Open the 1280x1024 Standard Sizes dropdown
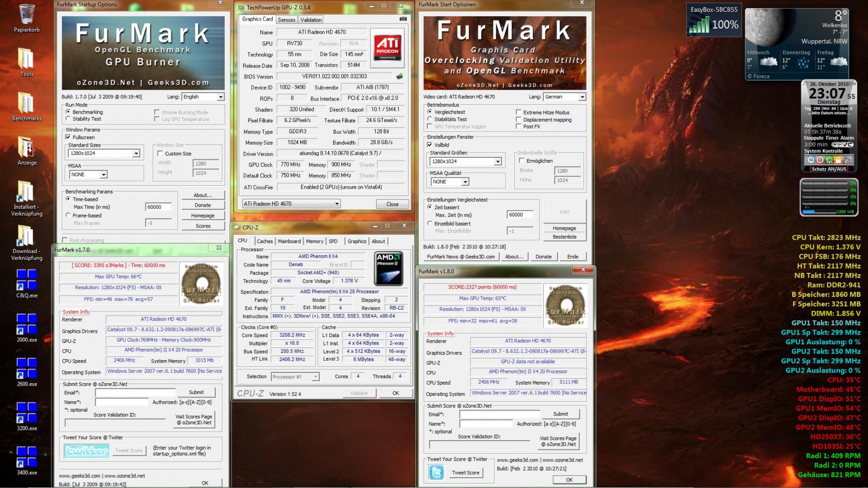Screen dimensions: 868x488 click(x=104, y=153)
